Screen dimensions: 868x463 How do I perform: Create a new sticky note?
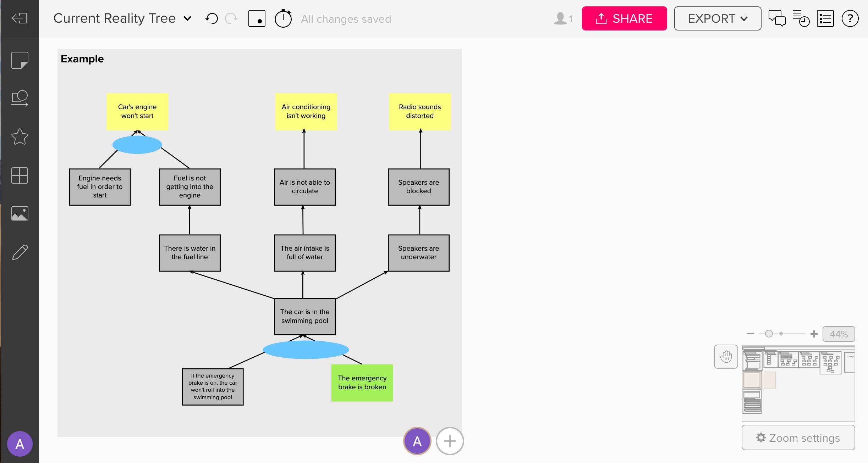pos(20,60)
